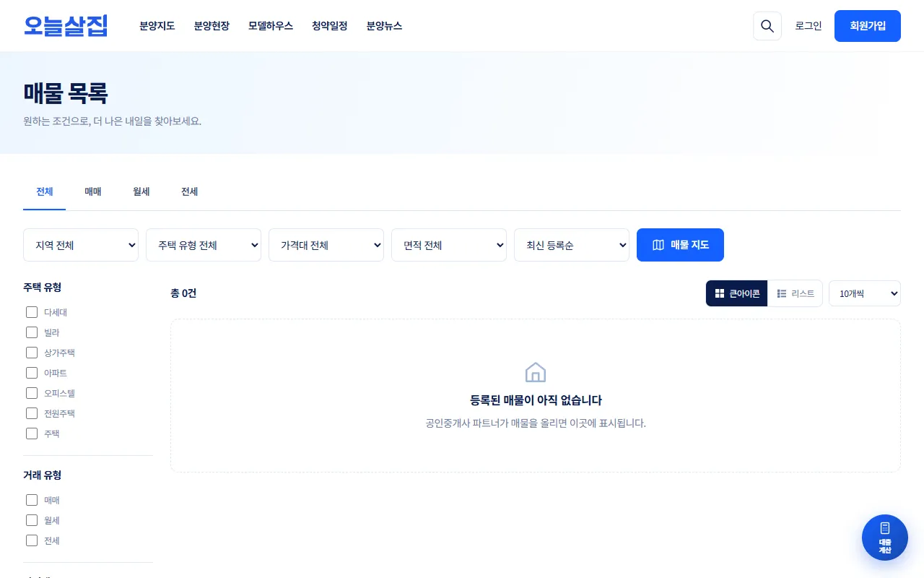
Task: Open the 면적 전체 dropdown
Action: pyautogui.click(x=449, y=245)
